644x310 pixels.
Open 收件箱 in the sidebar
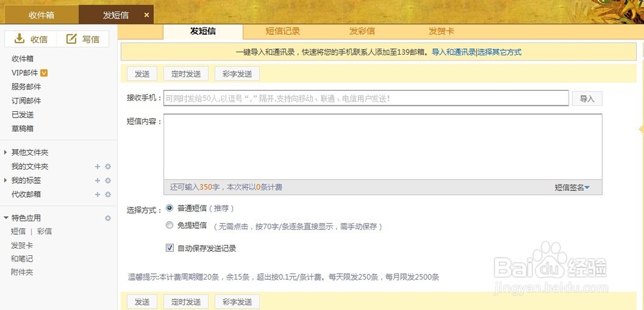tap(23, 59)
